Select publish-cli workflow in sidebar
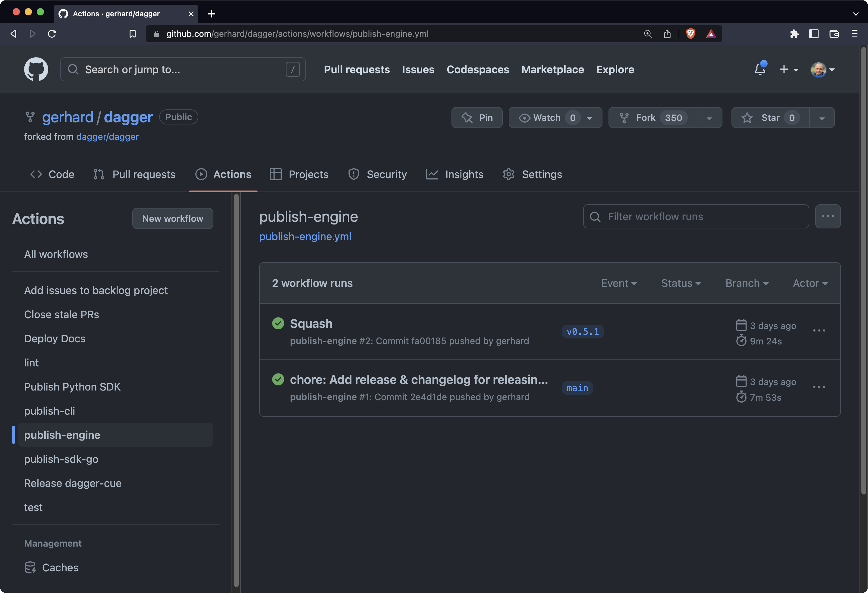This screenshot has height=593, width=868. pos(50,411)
